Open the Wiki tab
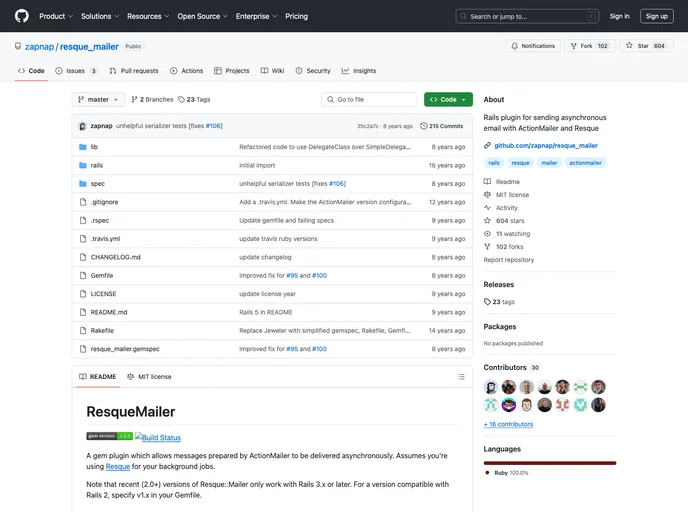The width and height of the screenshot is (688, 512). pos(272,71)
